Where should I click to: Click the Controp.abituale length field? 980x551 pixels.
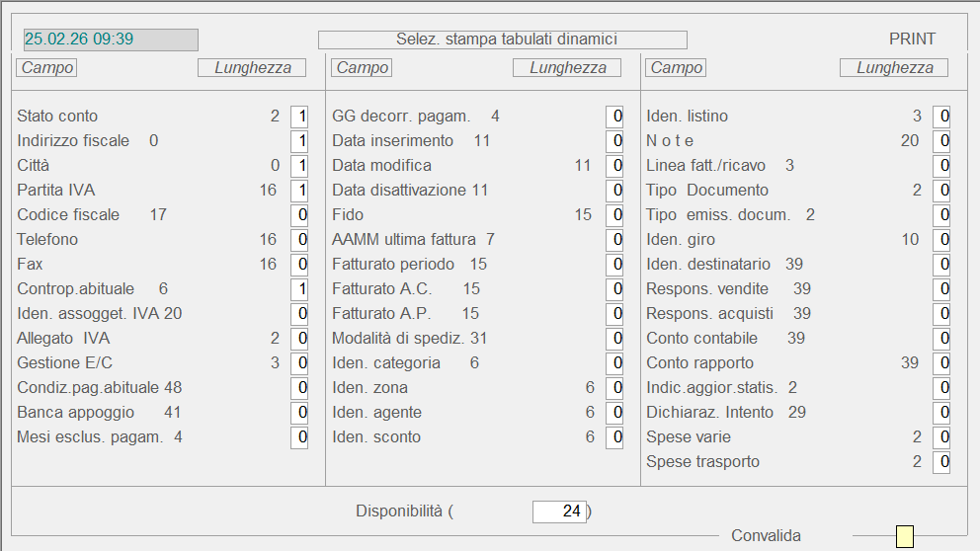point(299,289)
